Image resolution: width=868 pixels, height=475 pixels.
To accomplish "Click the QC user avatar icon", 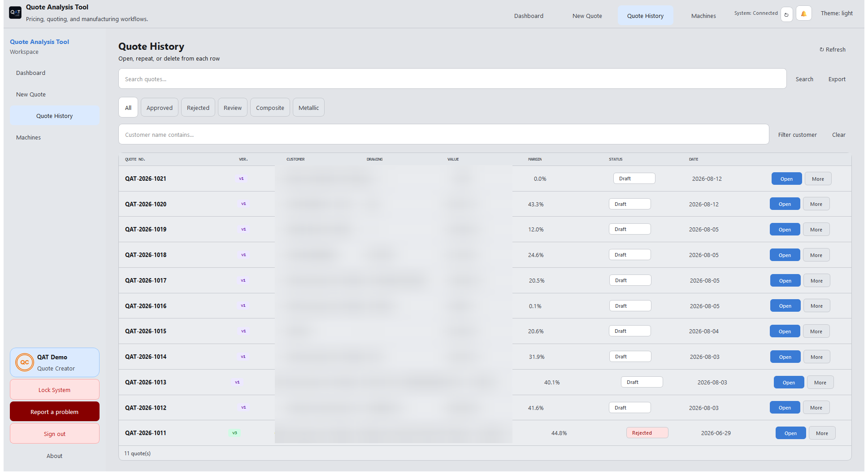I will pyautogui.click(x=25, y=362).
